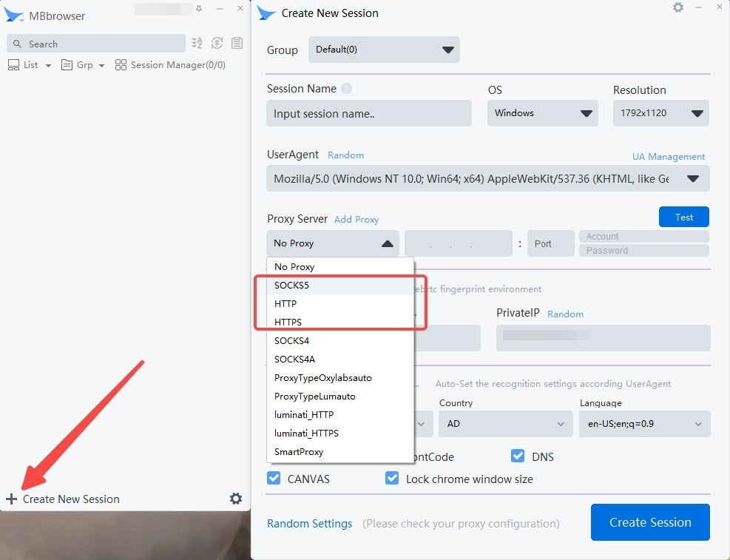Screen dimensions: 730x560
Task: Click the currency refresh icon beside Search
Action: pyautogui.click(x=217, y=44)
